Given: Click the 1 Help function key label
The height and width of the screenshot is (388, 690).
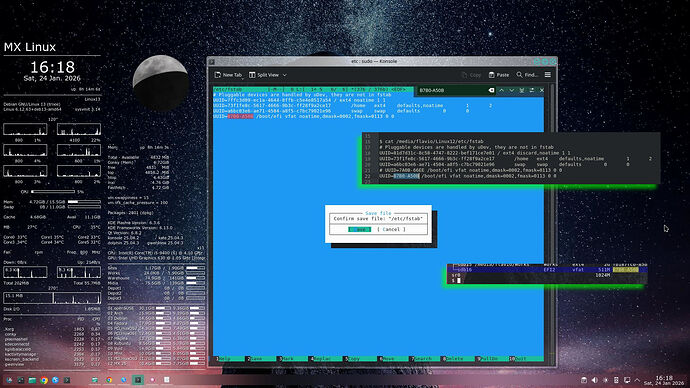Looking at the screenshot, I should coord(223,359).
